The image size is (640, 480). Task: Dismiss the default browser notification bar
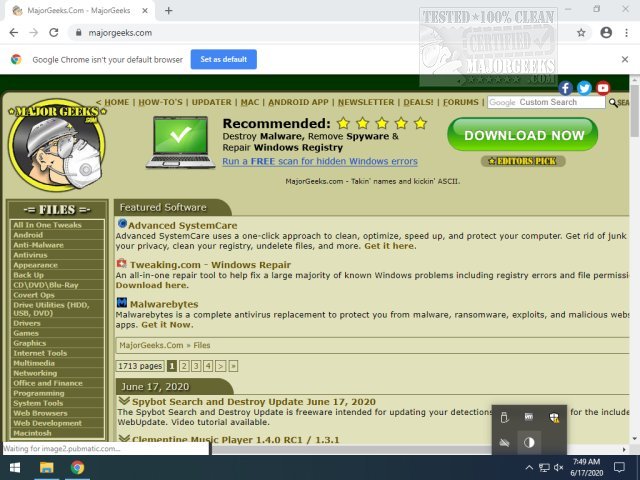click(x=625, y=60)
